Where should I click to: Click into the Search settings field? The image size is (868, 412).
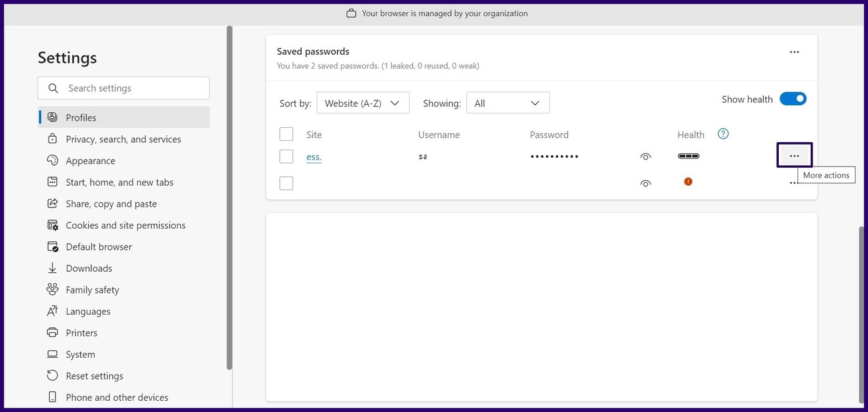tap(123, 88)
